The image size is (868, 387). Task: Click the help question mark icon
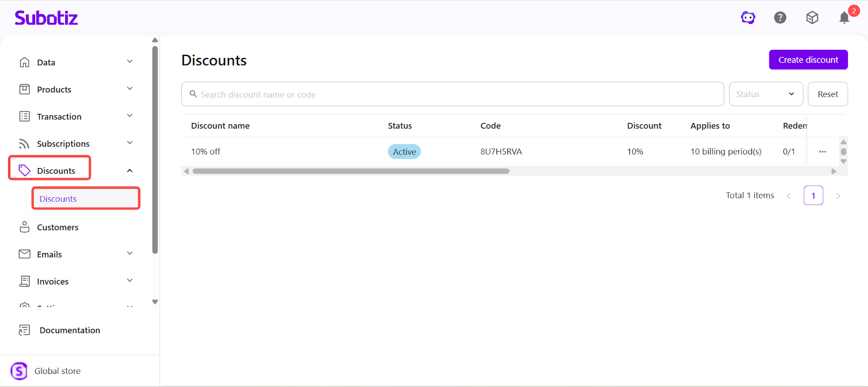780,18
